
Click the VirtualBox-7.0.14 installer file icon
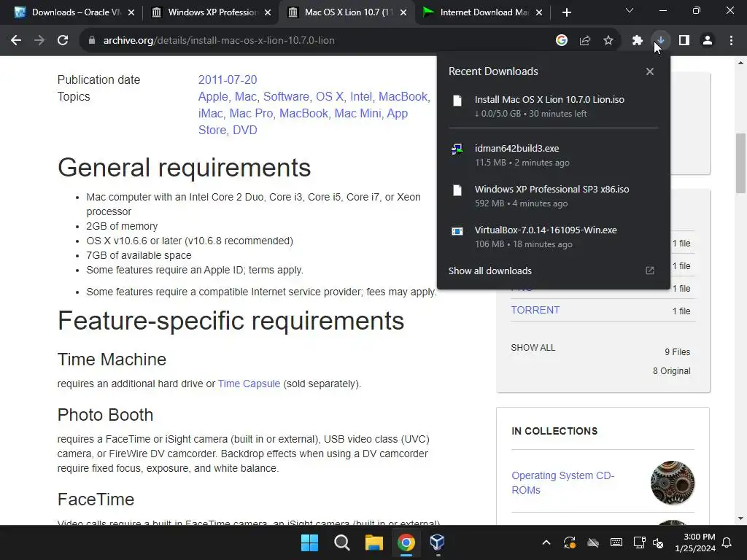click(x=457, y=231)
